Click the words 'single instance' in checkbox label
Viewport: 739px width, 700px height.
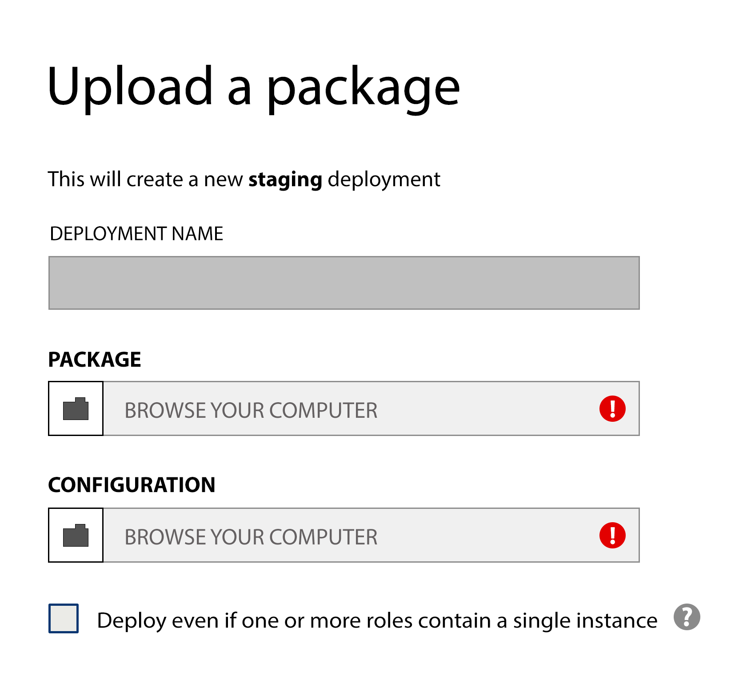[x=585, y=621]
